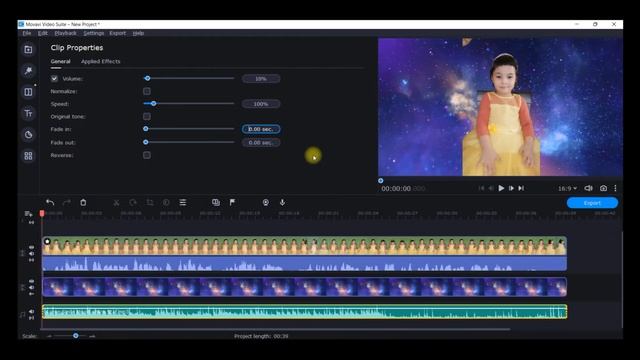This screenshot has height=360, width=640.
Task: Enable the Normalize checkbox
Action: (147, 91)
